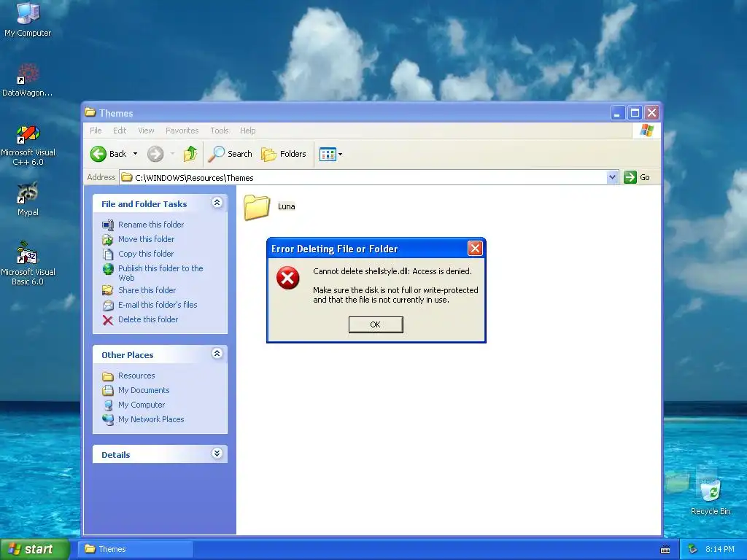
Task: Select the Recycle Bin desktop icon
Action: [711, 492]
